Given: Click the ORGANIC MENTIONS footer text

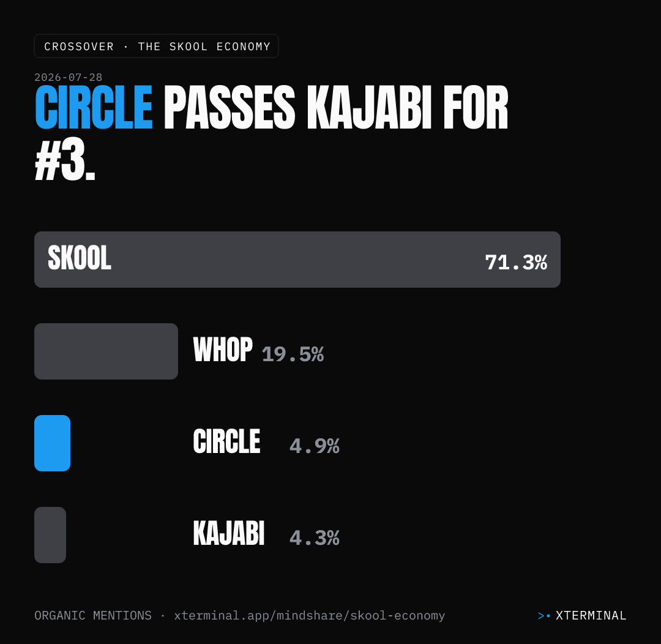Looking at the screenshot, I should pyautogui.click(x=93, y=616).
